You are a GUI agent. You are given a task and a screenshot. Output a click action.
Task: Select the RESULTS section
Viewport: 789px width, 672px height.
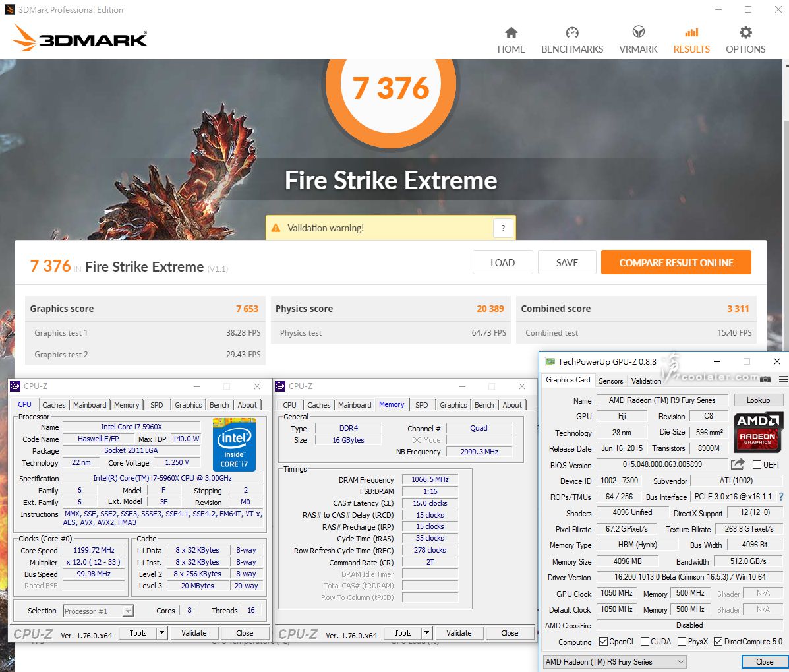(691, 40)
